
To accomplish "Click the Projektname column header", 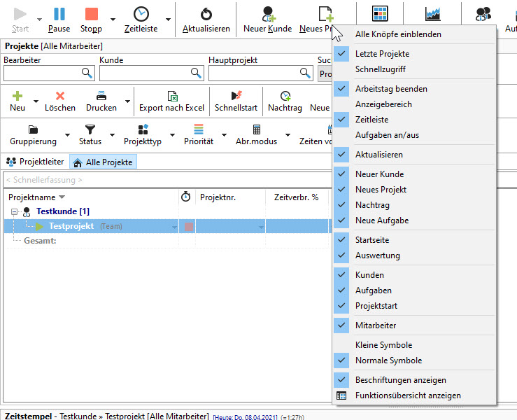I will (x=91, y=197).
